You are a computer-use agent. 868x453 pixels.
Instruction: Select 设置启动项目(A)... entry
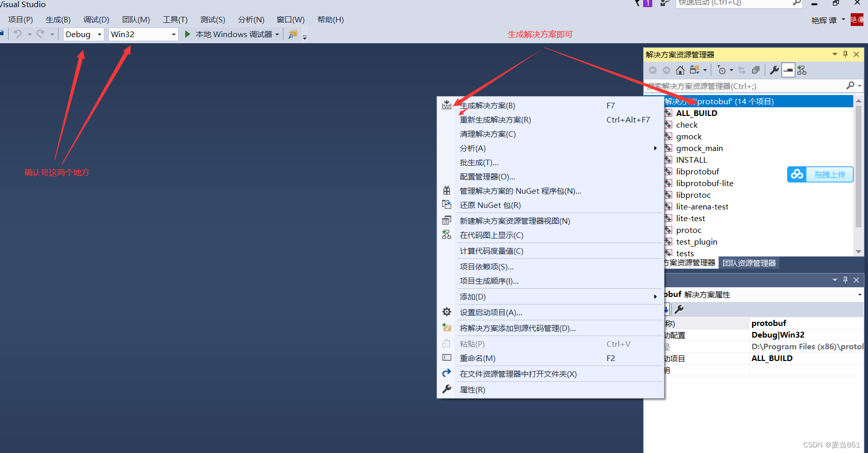pyautogui.click(x=551, y=313)
